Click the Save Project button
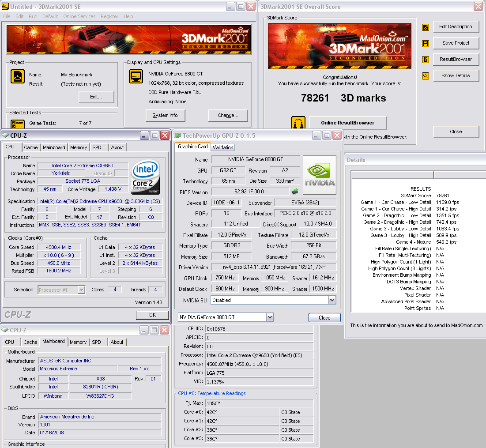The height and width of the screenshot is (448, 486). click(x=456, y=43)
